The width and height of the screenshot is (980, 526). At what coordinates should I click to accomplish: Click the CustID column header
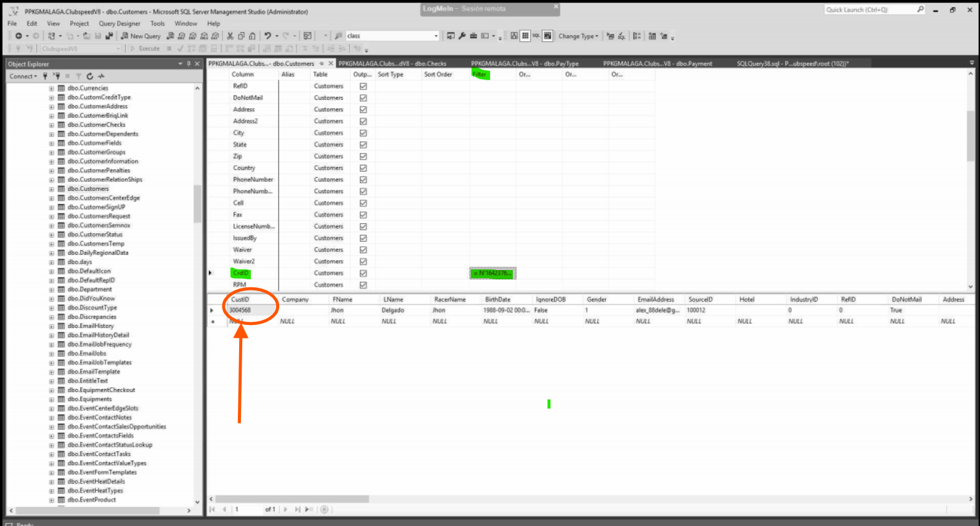240,300
